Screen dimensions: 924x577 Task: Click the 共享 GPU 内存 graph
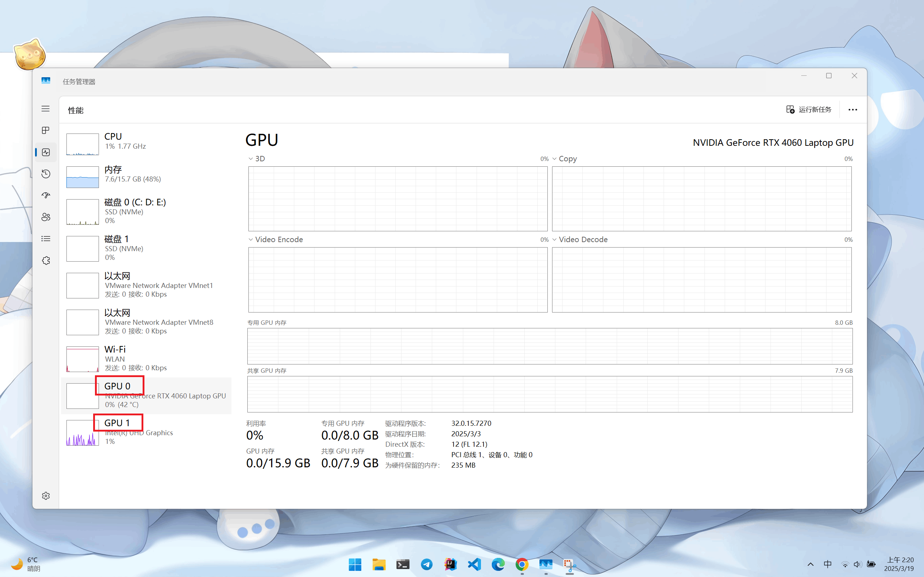[550, 394]
